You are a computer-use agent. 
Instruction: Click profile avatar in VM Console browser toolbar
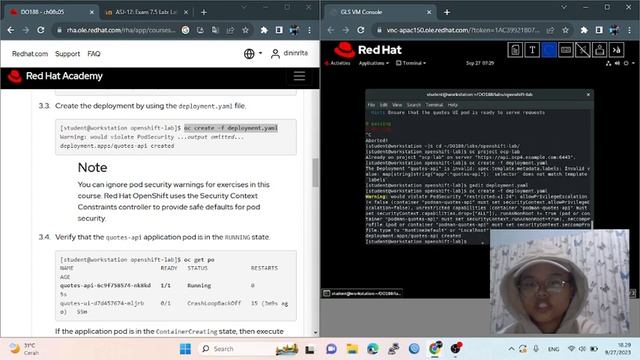614,30
